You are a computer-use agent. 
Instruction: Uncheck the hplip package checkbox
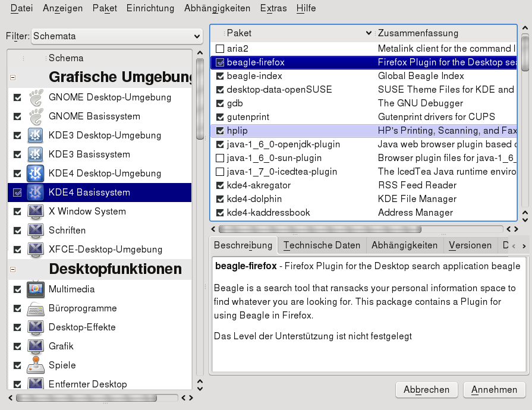pyautogui.click(x=220, y=131)
